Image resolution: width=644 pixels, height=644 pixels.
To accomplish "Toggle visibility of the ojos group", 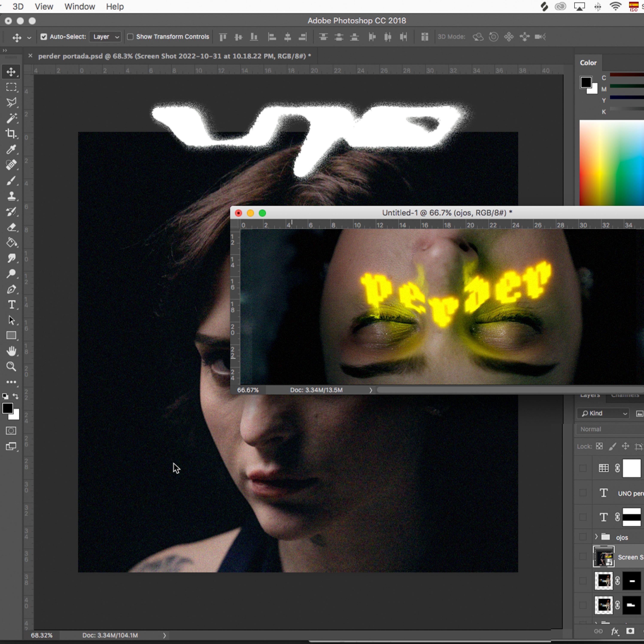I will pos(583,537).
